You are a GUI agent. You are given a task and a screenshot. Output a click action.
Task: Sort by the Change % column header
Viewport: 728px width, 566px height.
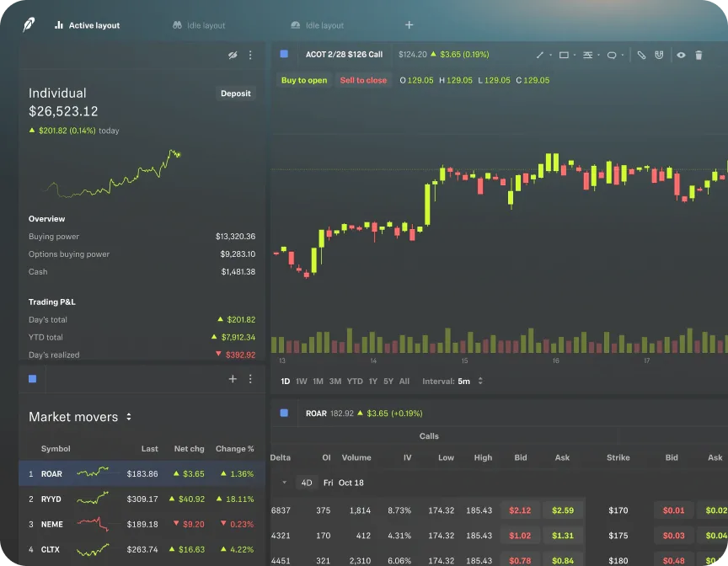[x=234, y=449]
